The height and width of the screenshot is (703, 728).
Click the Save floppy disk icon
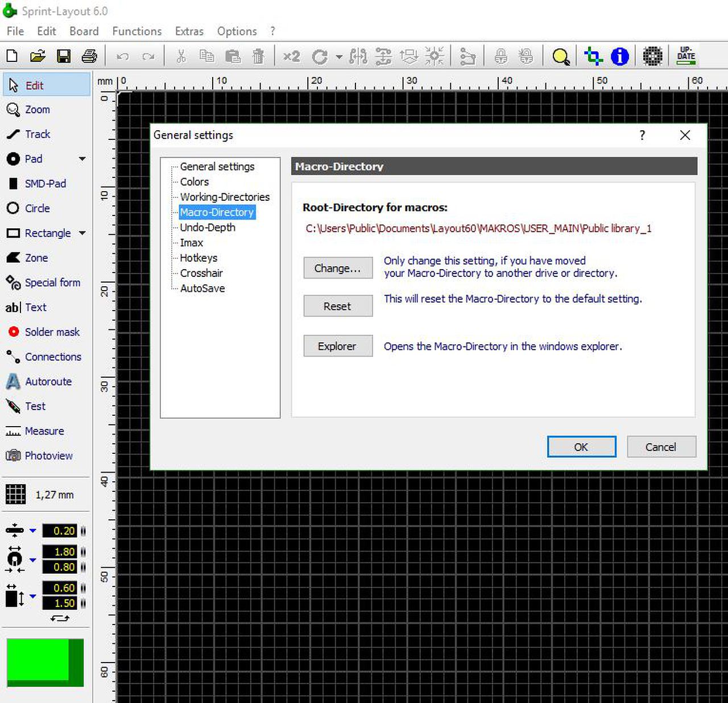click(64, 56)
